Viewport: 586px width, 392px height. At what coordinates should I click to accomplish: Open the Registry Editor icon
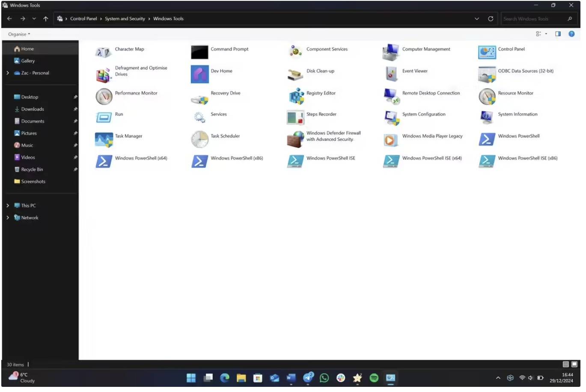tap(296, 97)
